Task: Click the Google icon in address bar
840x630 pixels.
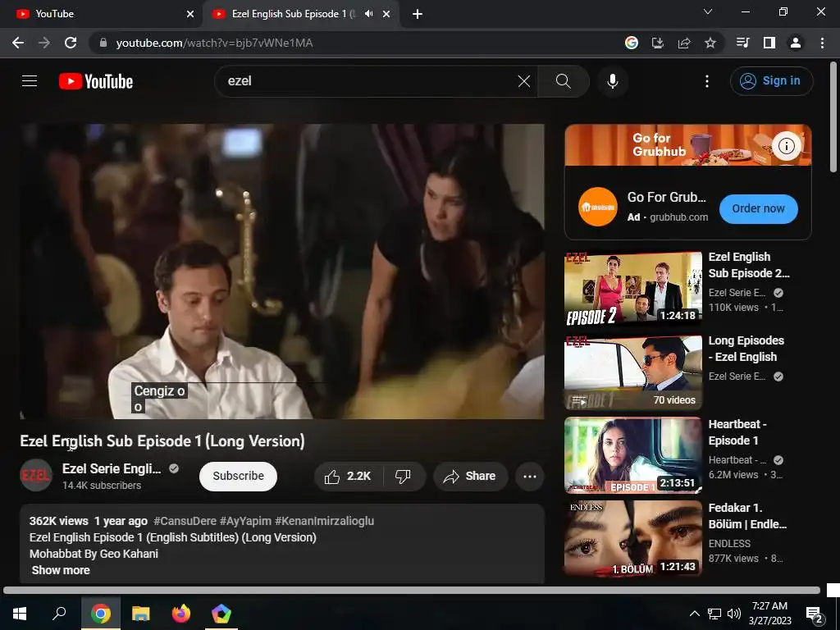Action: [x=631, y=43]
